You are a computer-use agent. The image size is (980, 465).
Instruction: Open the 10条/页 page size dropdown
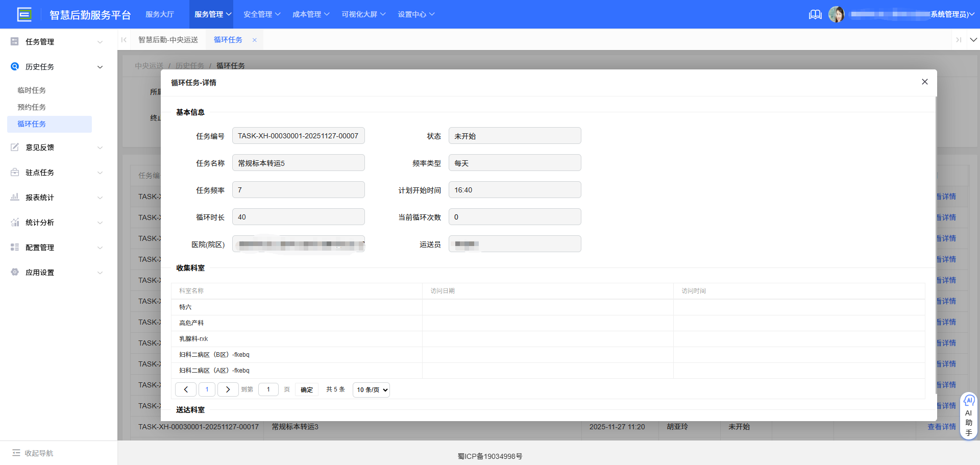tap(371, 389)
